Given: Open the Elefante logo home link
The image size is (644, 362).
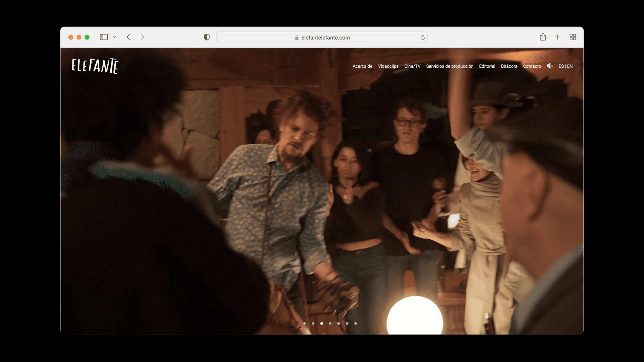Looking at the screenshot, I should [95, 66].
